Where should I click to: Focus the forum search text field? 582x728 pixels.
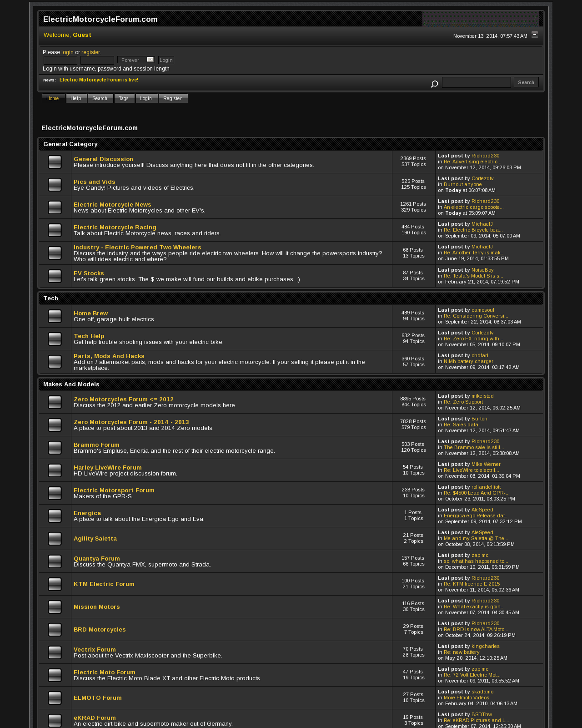pyautogui.click(x=477, y=82)
